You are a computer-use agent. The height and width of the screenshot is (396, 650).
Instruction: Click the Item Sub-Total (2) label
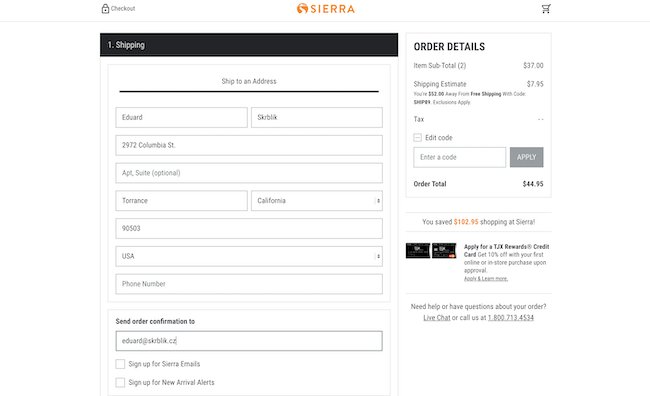pyautogui.click(x=440, y=66)
